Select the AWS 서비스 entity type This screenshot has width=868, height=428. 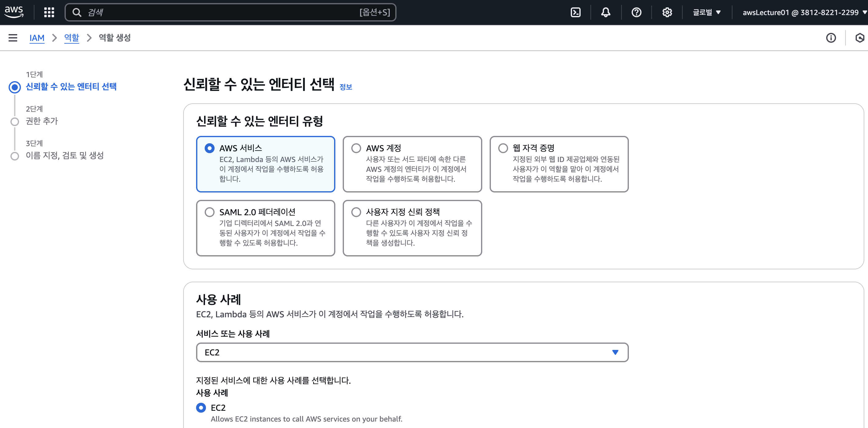pos(266,164)
